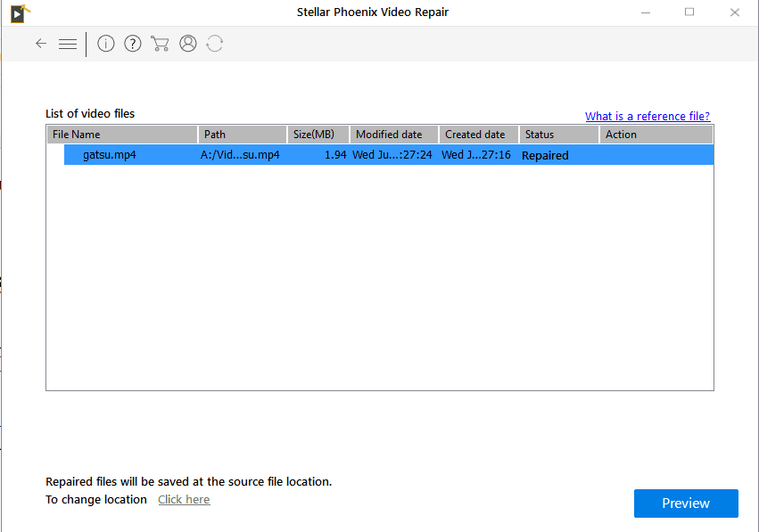Open help via the question mark icon
This screenshot has height=532, width=759.
click(133, 44)
